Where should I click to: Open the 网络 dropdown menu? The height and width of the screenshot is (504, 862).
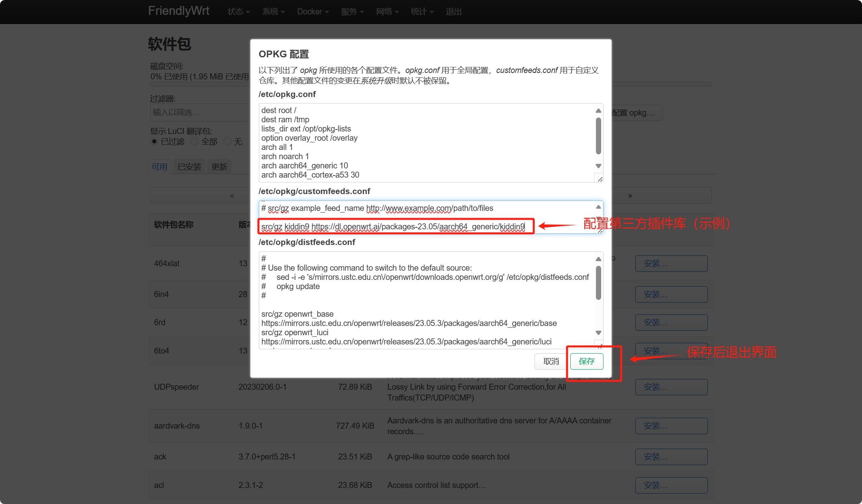[x=387, y=12]
